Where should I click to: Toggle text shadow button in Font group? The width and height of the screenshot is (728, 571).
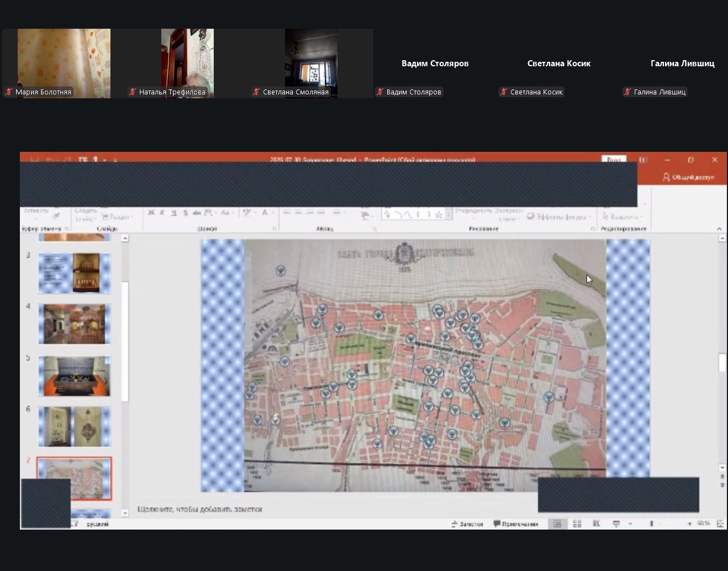coord(185,213)
